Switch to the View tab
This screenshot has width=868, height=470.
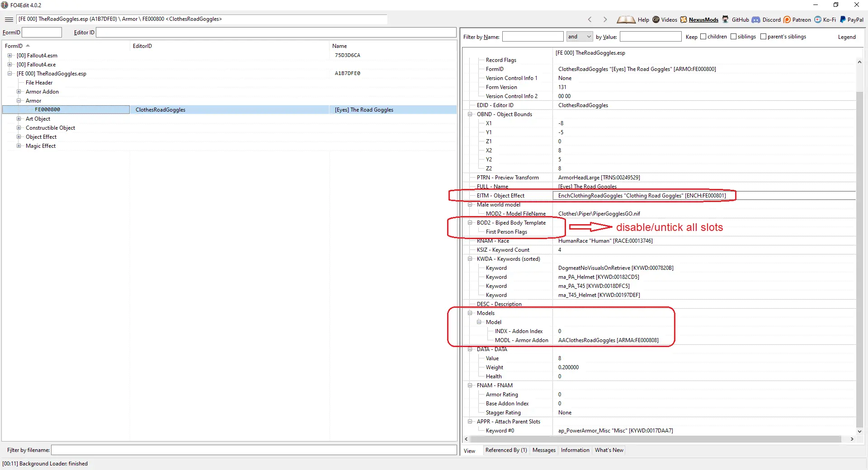[470, 451]
